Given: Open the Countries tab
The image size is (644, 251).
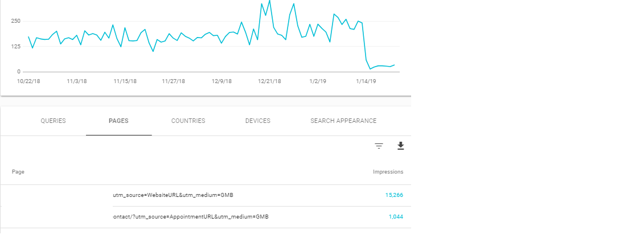Looking at the screenshot, I should (x=188, y=121).
